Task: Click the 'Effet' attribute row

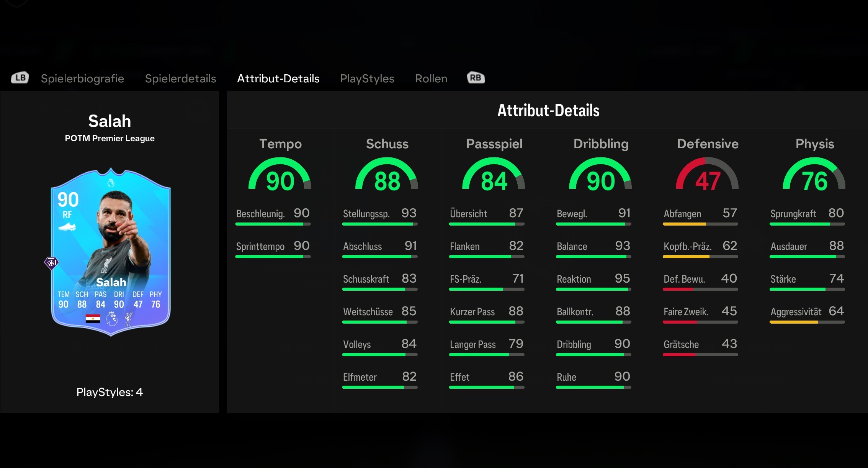Action: [487, 379]
